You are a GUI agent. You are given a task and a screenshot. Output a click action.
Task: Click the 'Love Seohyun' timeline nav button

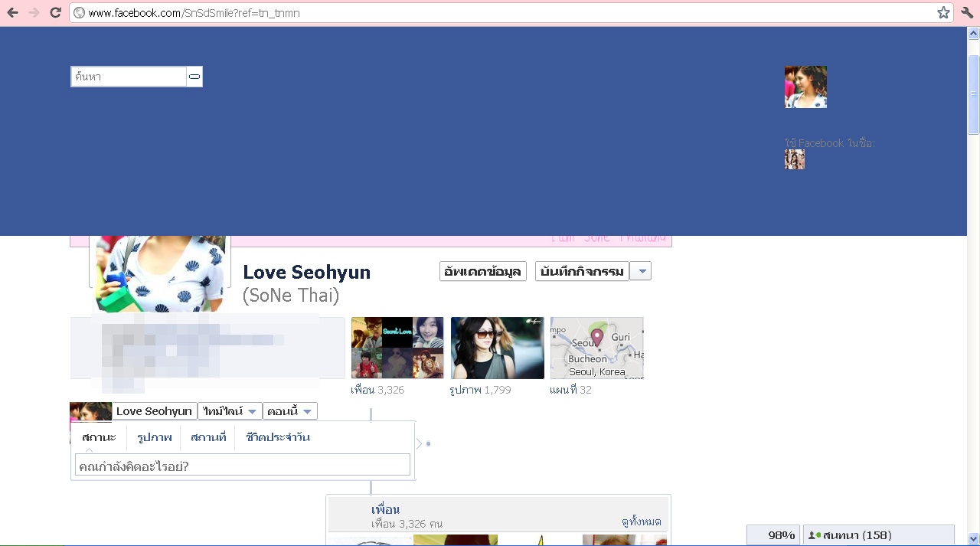click(x=154, y=411)
